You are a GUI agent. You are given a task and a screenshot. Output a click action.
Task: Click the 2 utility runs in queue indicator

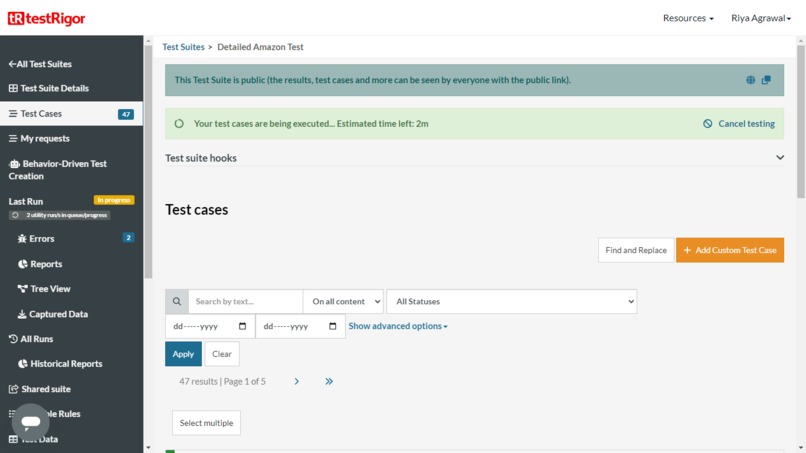pyautogui.click(x=60, y=215)
